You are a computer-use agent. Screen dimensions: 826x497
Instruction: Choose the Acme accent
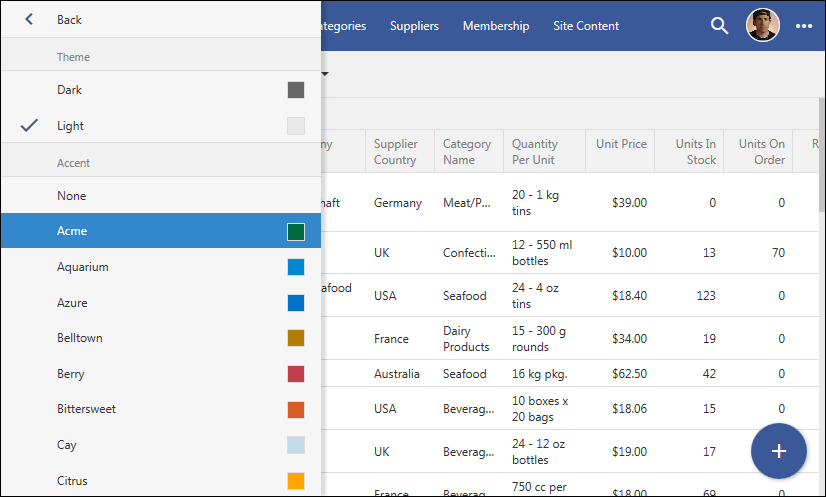(161, 231)
